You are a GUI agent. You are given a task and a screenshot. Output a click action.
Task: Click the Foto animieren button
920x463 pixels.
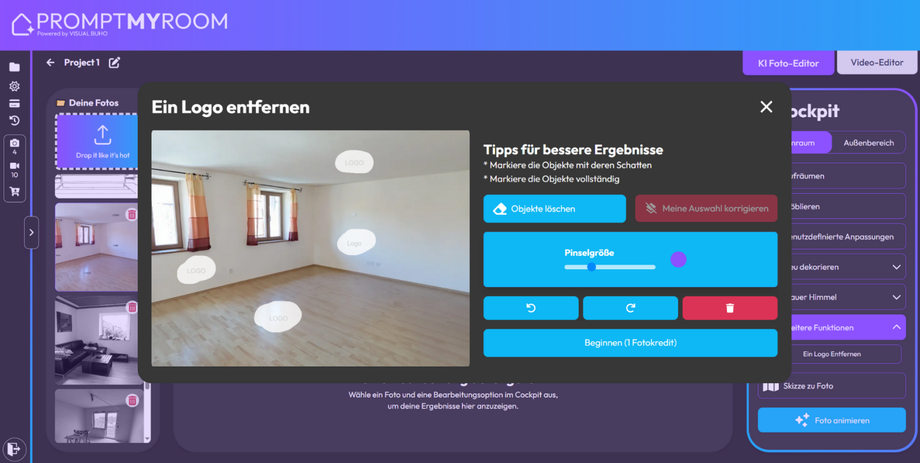pyautogui.click(x=831, y=420)
